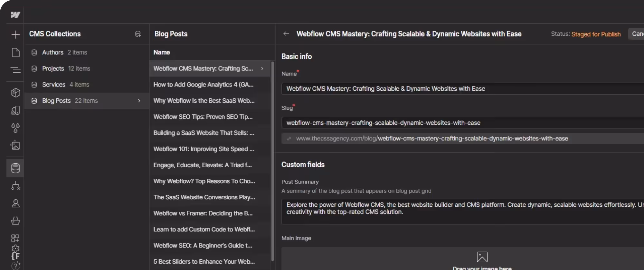
Task: Open the Add elements panel
Action: [x=15, y=35]
